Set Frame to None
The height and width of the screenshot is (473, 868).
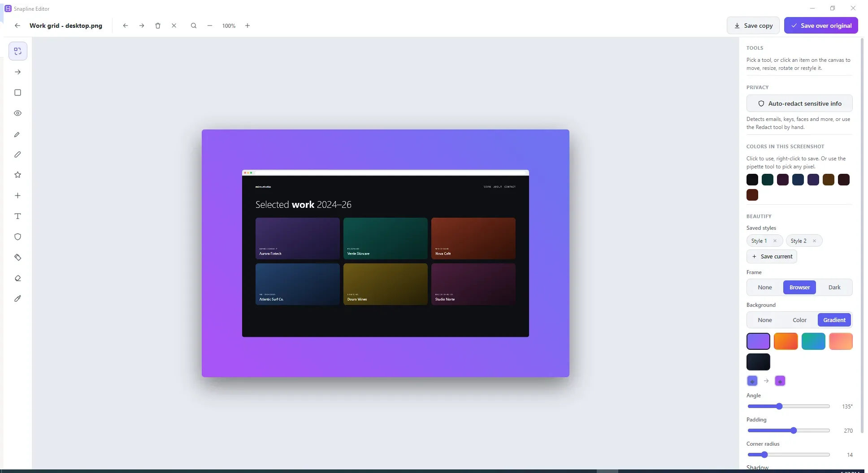pyautogui.click(x=765, y=288)
